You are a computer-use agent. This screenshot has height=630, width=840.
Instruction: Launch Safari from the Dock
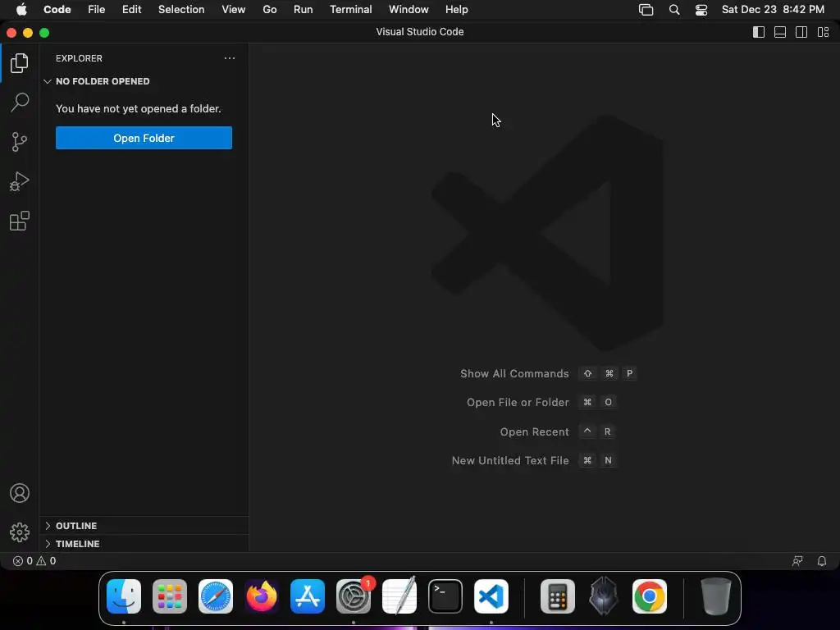tap(216, 596)
